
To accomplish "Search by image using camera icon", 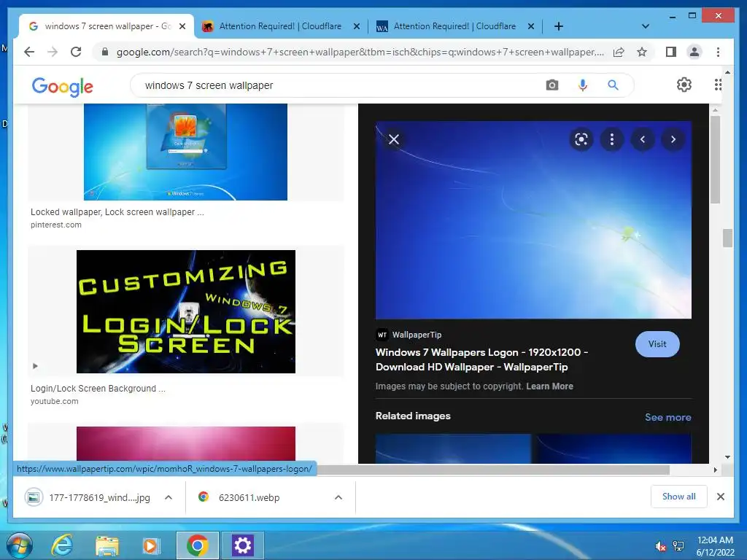I will pyautogui.click(x=551, y=85).
